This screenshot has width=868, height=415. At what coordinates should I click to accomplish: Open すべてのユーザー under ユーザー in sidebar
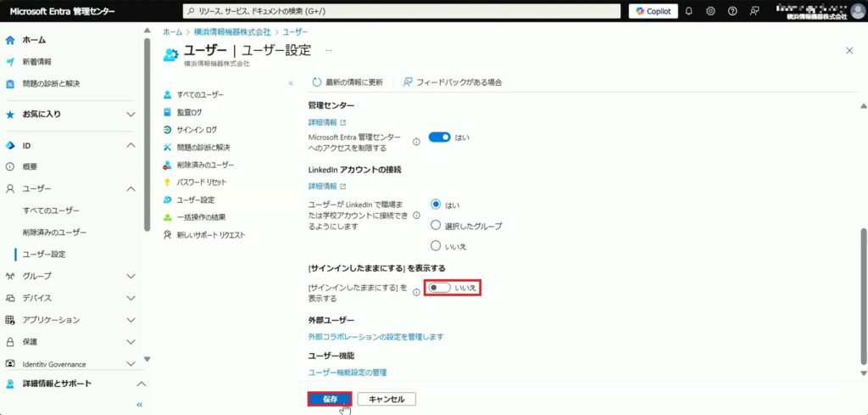coord(52,210)
